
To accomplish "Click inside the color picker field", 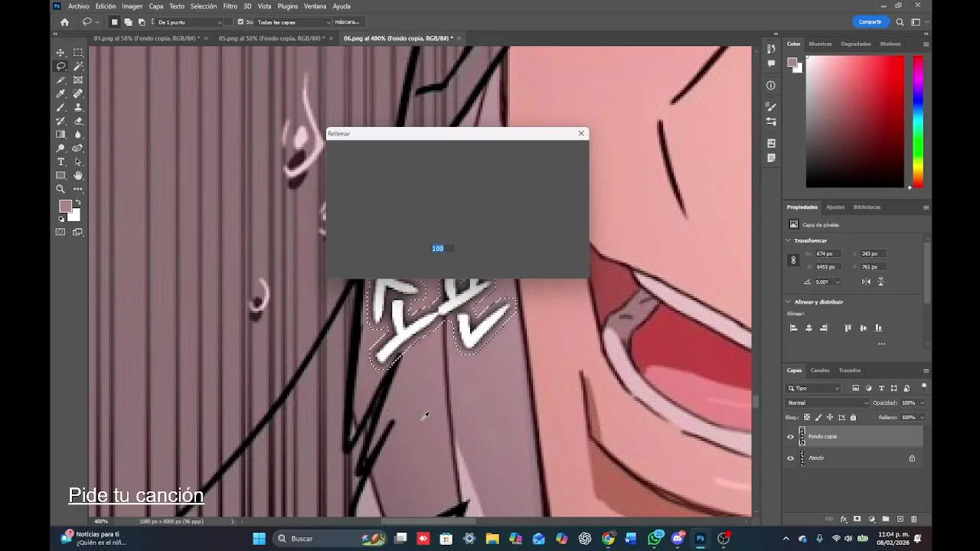I will pos(855,121).
